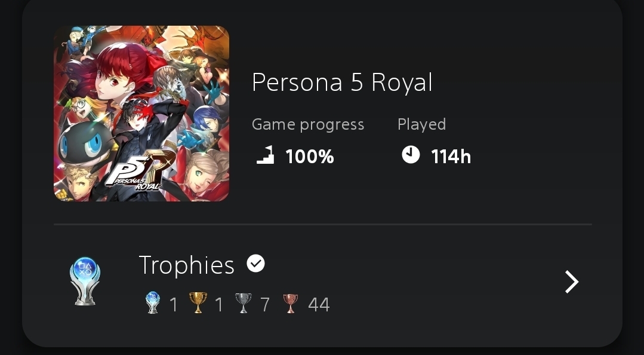The width and height of the screenshot is (644, 355).
Task: Tap the 114h played time value
Action: coord(451,157)
